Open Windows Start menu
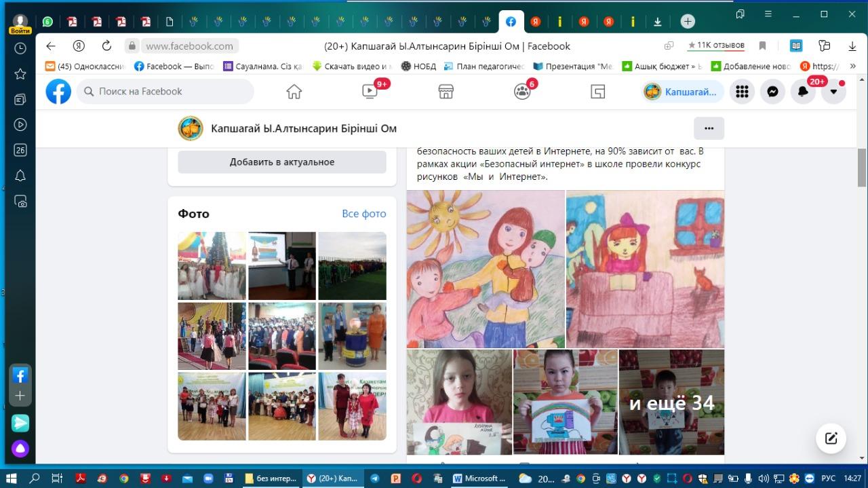Image resolution: width=868 pixels, height=488 pixels. 12,478
